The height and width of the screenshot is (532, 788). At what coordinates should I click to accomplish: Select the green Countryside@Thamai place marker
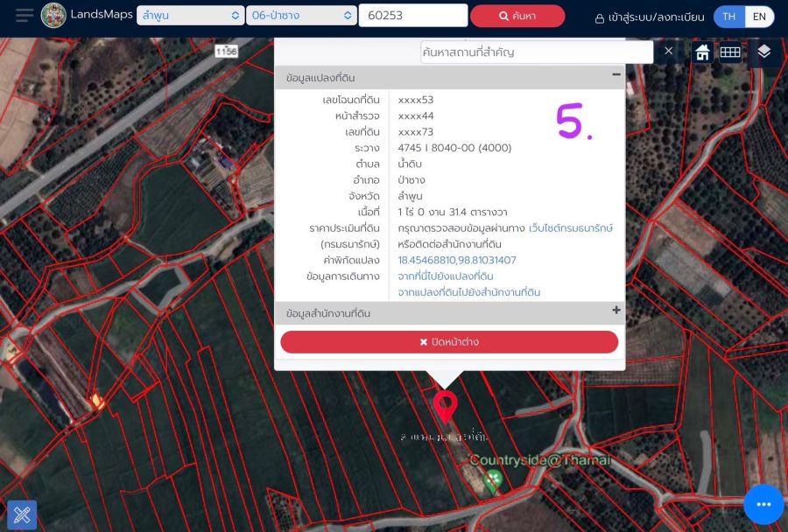(x=493, y=479)
